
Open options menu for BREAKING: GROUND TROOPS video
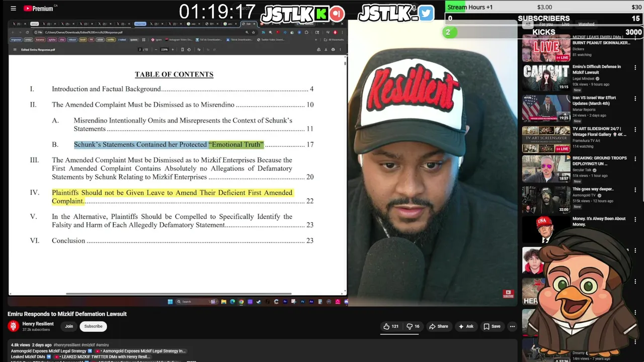pyautogui.click(x=635, y=158)
